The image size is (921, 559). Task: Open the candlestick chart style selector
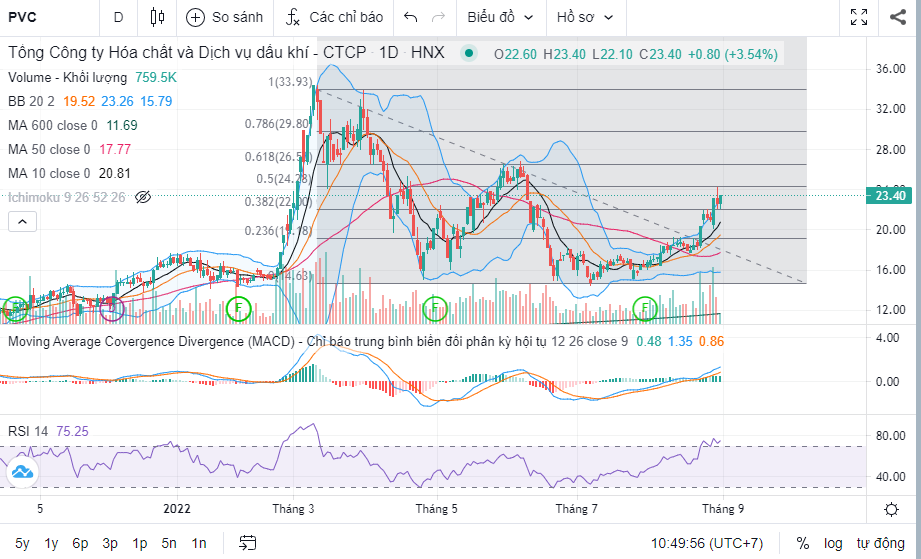point(155,17)
